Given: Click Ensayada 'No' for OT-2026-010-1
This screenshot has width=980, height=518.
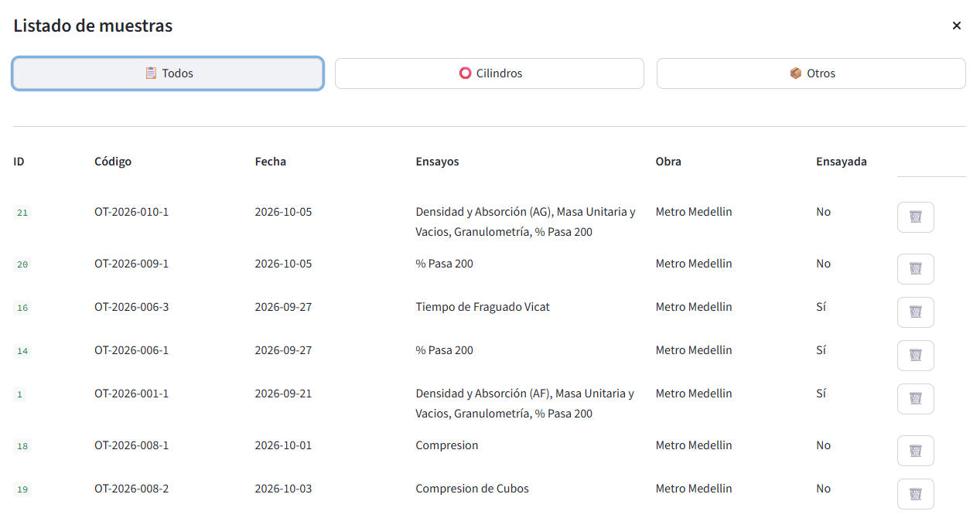Looking at the screenshot, I should pyautogui.click(x=824, y=212).
